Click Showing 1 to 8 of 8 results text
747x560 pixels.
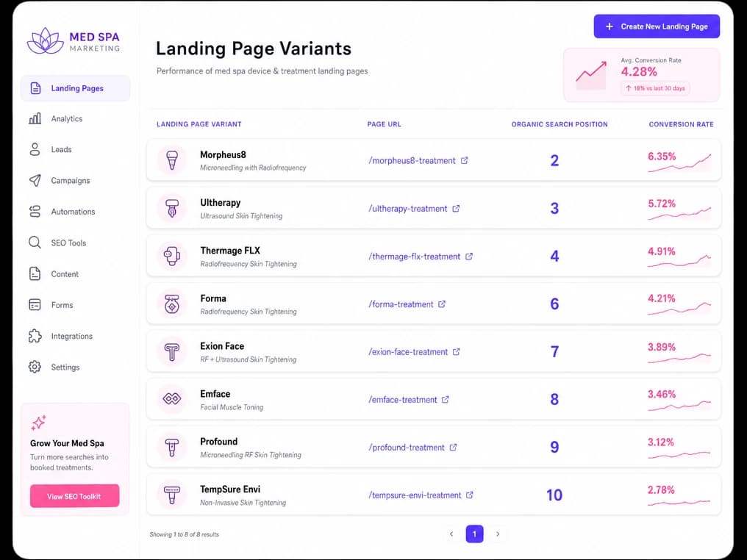pyautogui.click(x=185, y=534)
